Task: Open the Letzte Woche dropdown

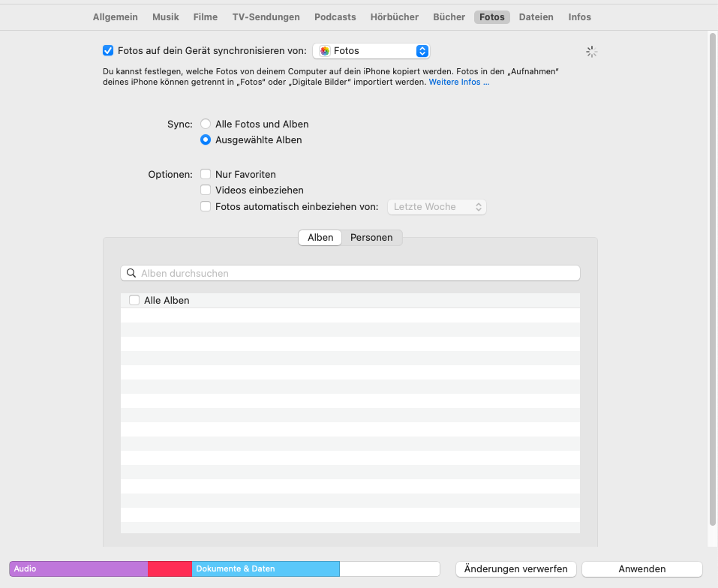Action: point(437,207)
